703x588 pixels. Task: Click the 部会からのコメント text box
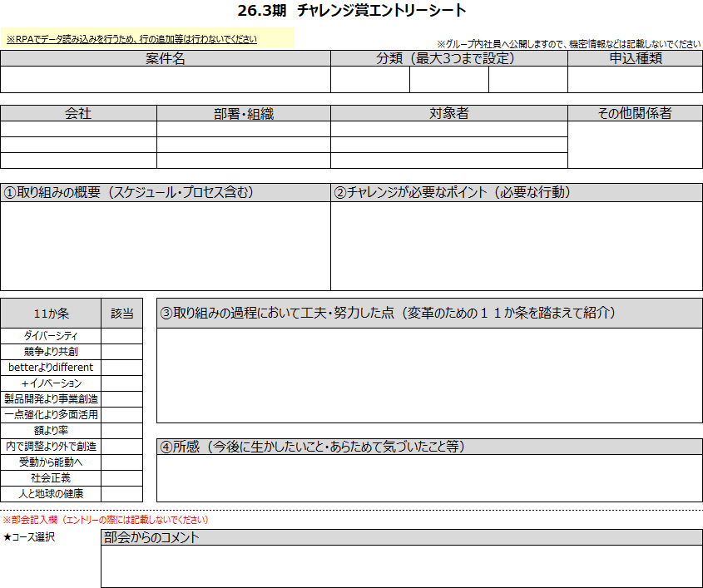pyautogui.click(x=401, y=566)
